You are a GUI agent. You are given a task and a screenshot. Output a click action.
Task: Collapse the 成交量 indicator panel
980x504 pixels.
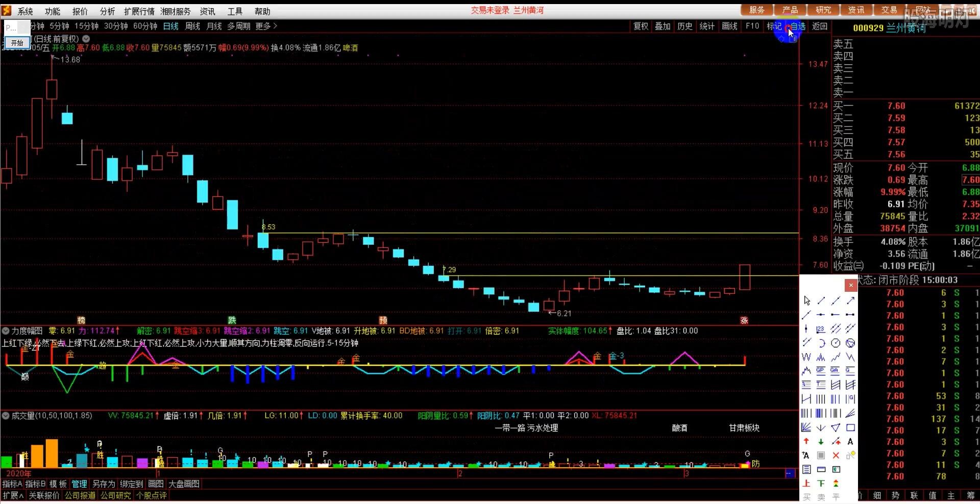[x=6, y=416]
